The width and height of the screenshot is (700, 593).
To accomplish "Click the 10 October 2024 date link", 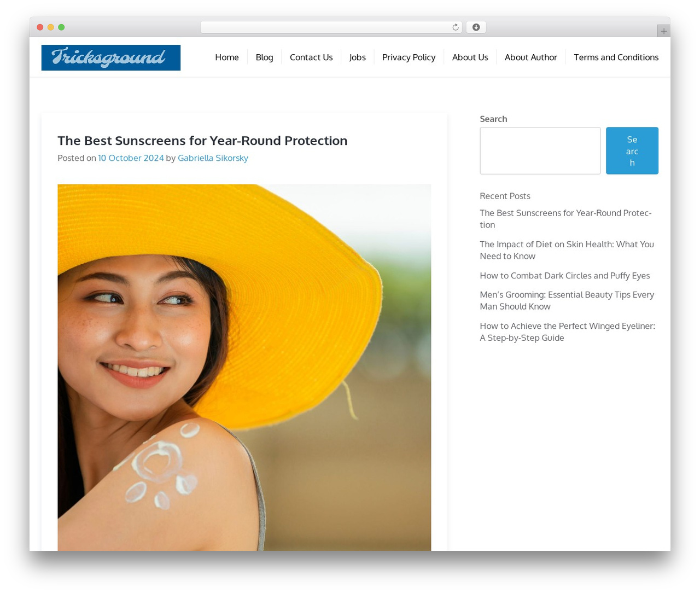I will pos(131,158).
